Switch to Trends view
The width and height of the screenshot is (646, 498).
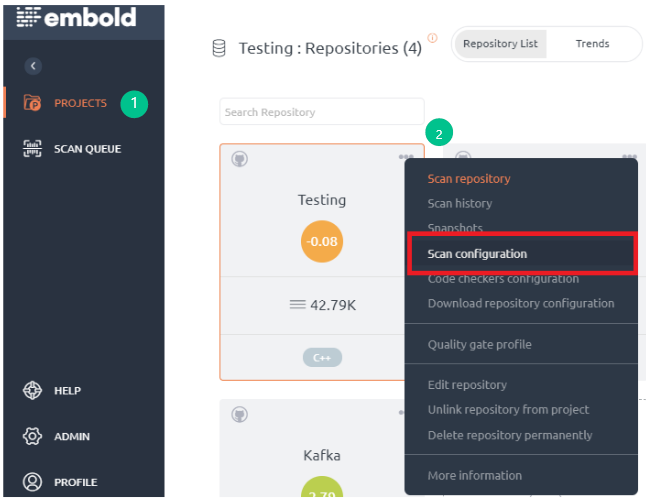coord(592,44)
